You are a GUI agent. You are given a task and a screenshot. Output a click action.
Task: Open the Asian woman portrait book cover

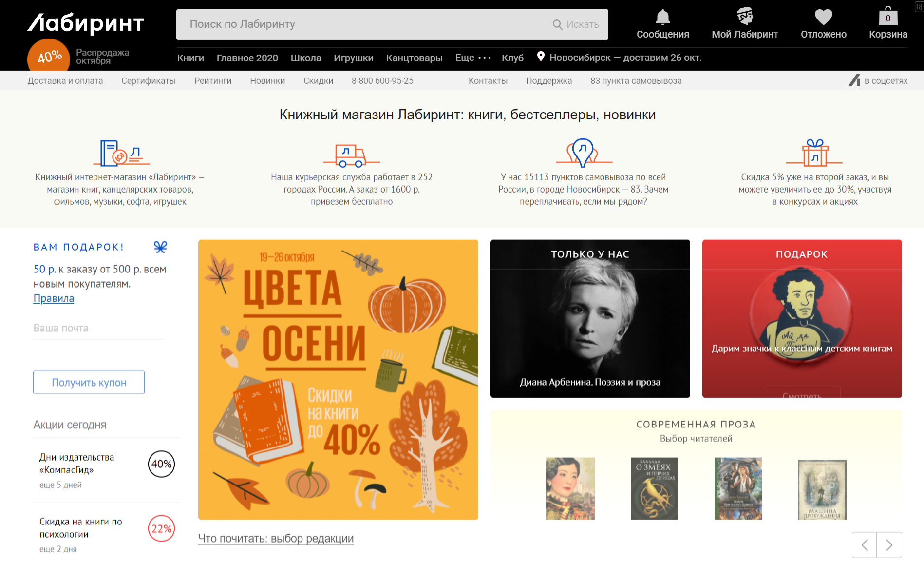(x=570, y=488)
